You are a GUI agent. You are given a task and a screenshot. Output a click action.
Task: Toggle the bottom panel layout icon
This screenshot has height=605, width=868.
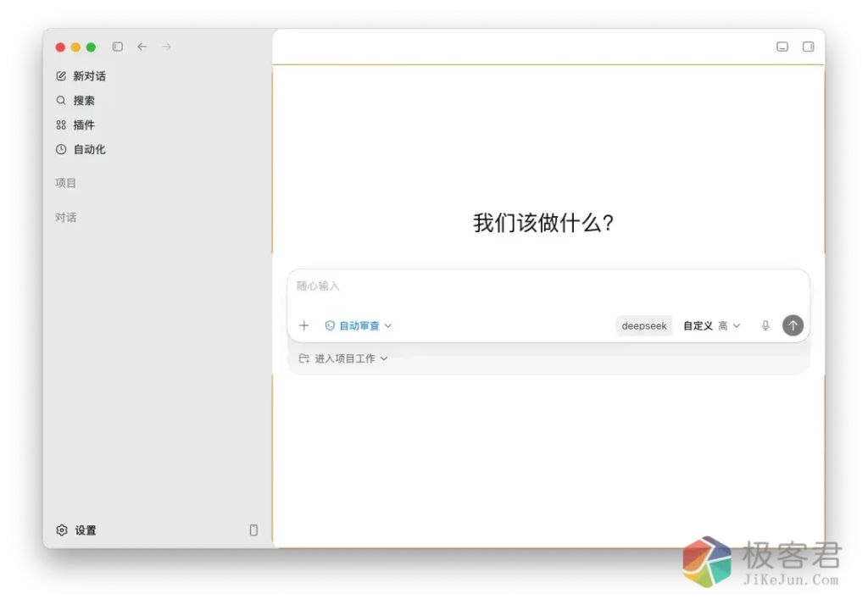click(x=782, y=47)
